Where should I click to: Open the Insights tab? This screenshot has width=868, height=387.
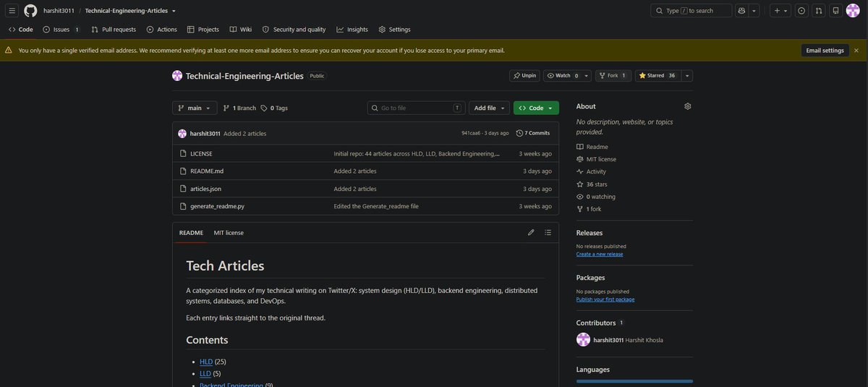click(x=352, y=30)
